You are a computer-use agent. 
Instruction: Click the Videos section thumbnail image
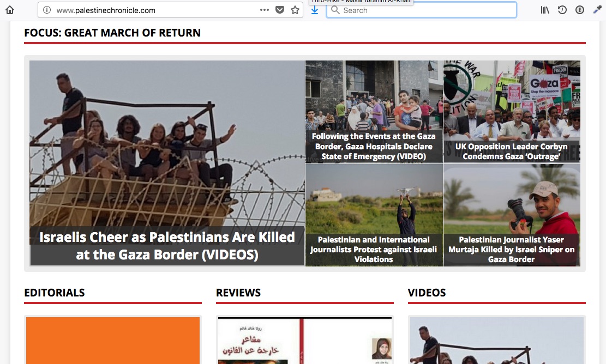point(496,340)
